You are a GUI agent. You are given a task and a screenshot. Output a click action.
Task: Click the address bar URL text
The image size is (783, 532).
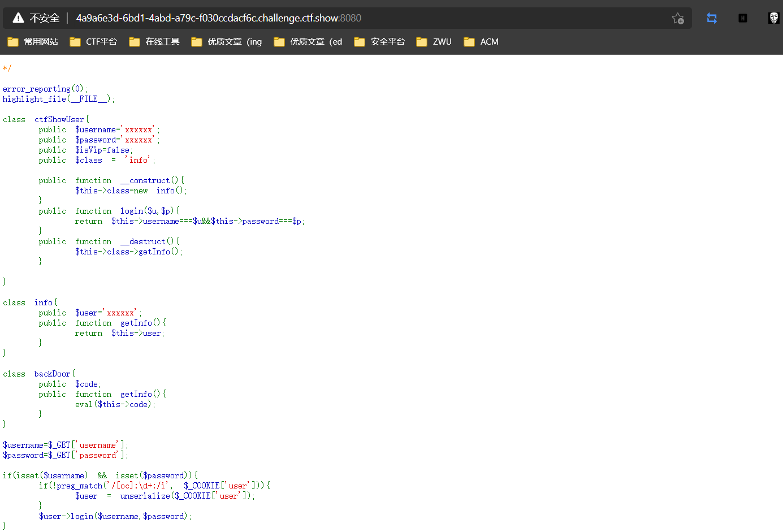click(x=218, y=18)
